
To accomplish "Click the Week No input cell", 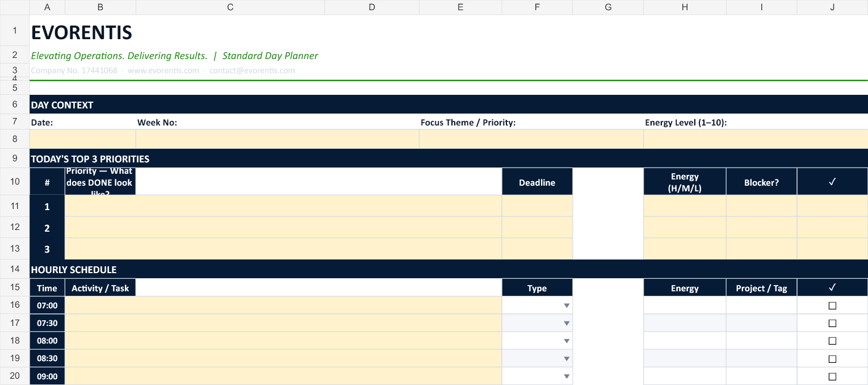I will click(278, 139).
